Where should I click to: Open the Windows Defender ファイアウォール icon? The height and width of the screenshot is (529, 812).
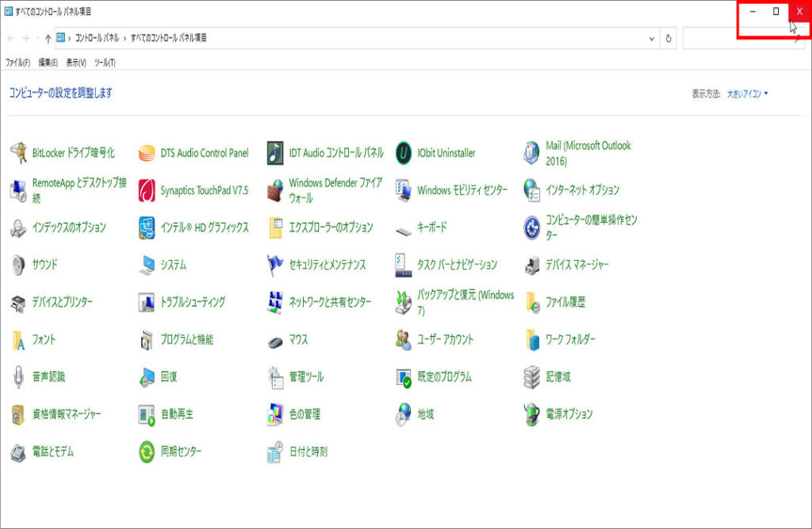coord(275,190)
